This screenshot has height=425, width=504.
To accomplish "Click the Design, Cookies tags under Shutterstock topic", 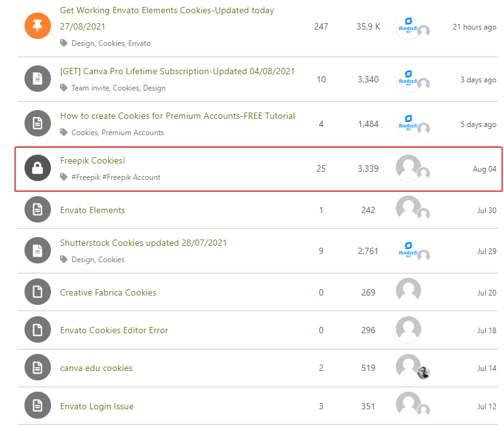I will (98, 260).
